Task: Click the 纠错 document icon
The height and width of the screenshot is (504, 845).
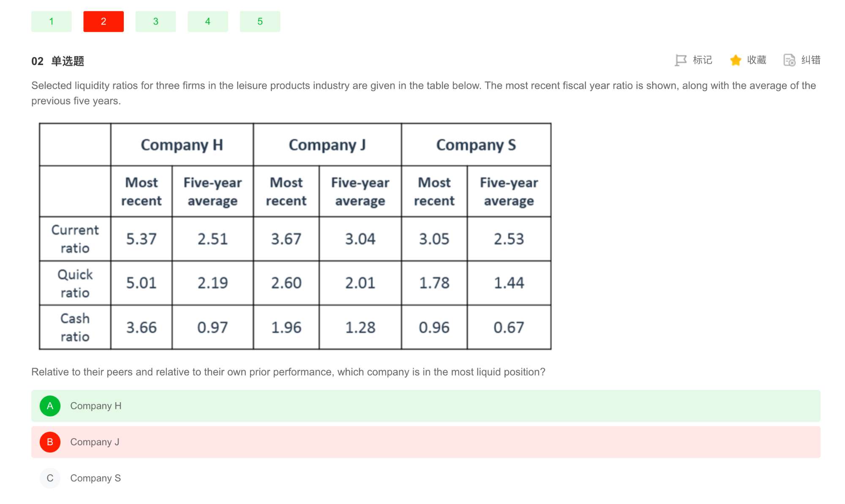Action: click(789, 60)
